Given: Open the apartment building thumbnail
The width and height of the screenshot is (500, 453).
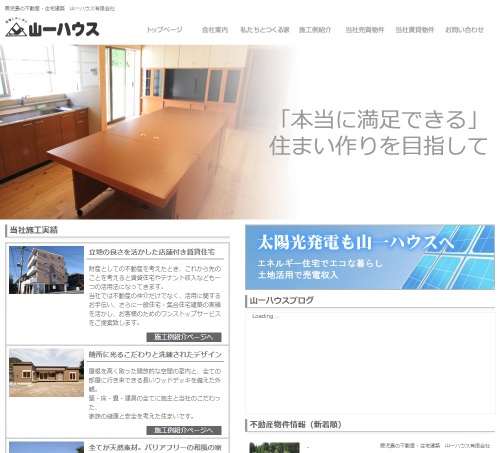Looking at the screenshot, I should [x=46, y=270].
